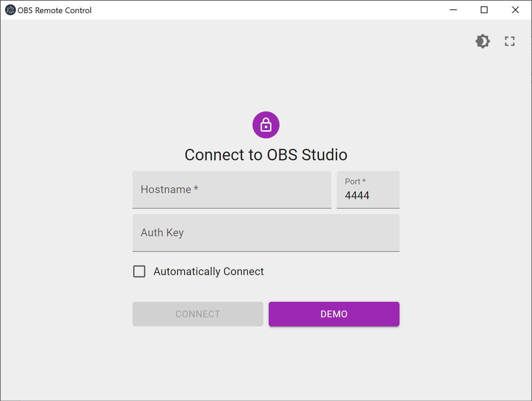Click the OBS Remote Control app icon in title bar
532x401 pixels.
coord(10,10)
